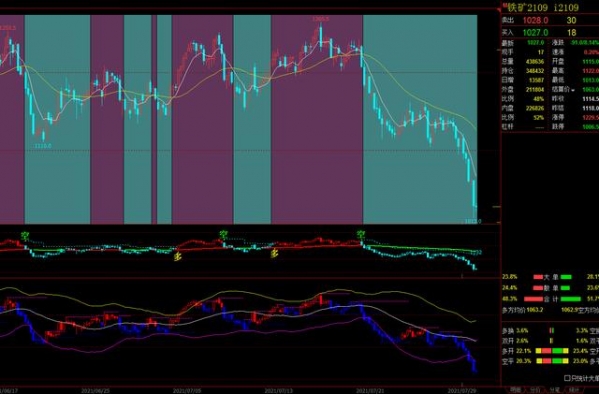Switch to the second bottom tab 分价

coord(535,390)
